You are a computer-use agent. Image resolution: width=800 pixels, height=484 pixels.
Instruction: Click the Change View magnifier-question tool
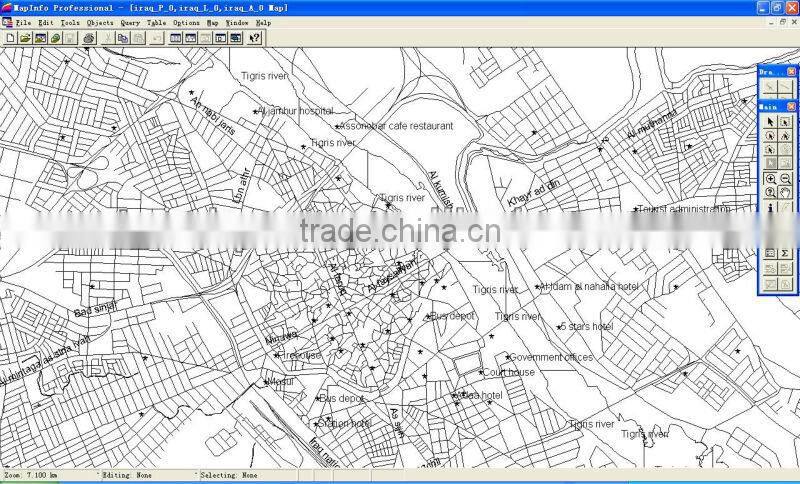770,193
